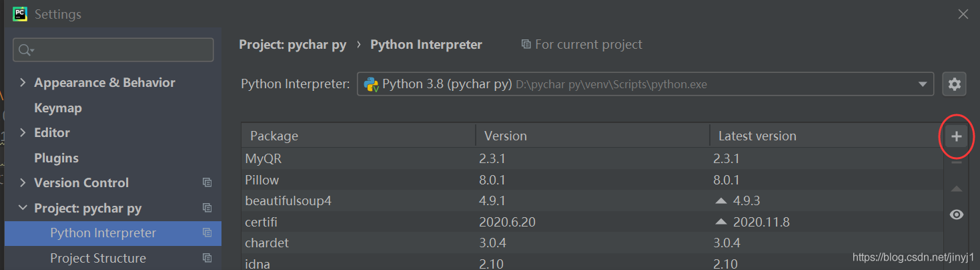
Task: Click project-level icon beside Project: pychar py
Action: 207,208
